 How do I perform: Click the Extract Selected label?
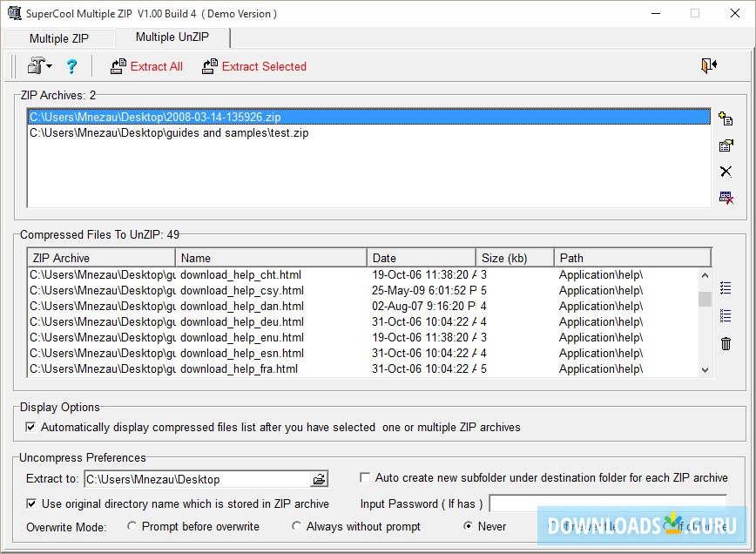coord(264,66)
